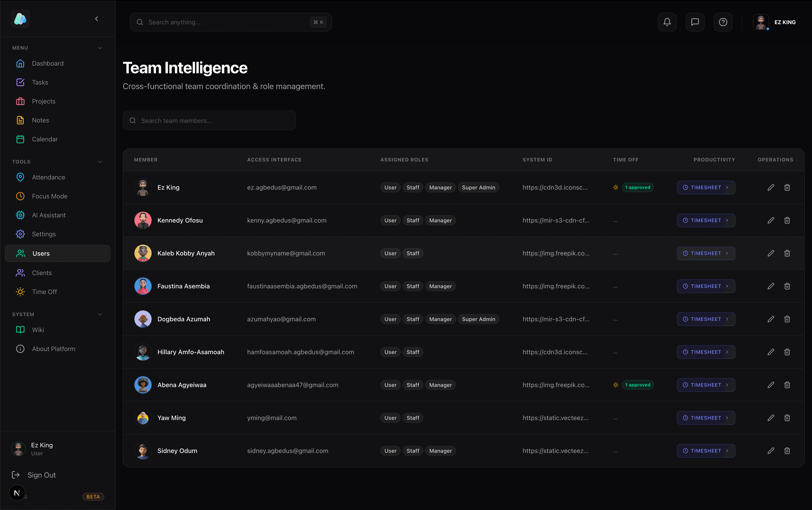Edit Kaleb Kobby Anyah with pencil icon
Image resolution: width=812 pixels, height=510 pixels.
point(771,253)
